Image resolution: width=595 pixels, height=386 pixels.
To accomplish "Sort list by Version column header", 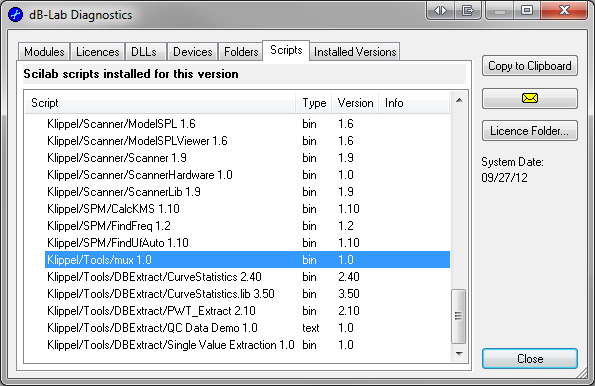I will (x=355, y=103).
